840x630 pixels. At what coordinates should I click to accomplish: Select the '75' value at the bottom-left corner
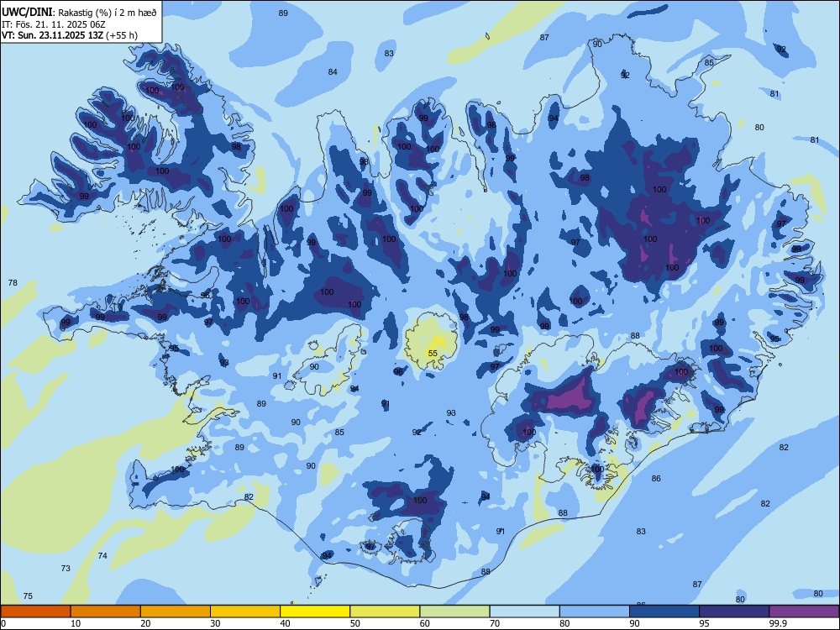coord(28,596)
